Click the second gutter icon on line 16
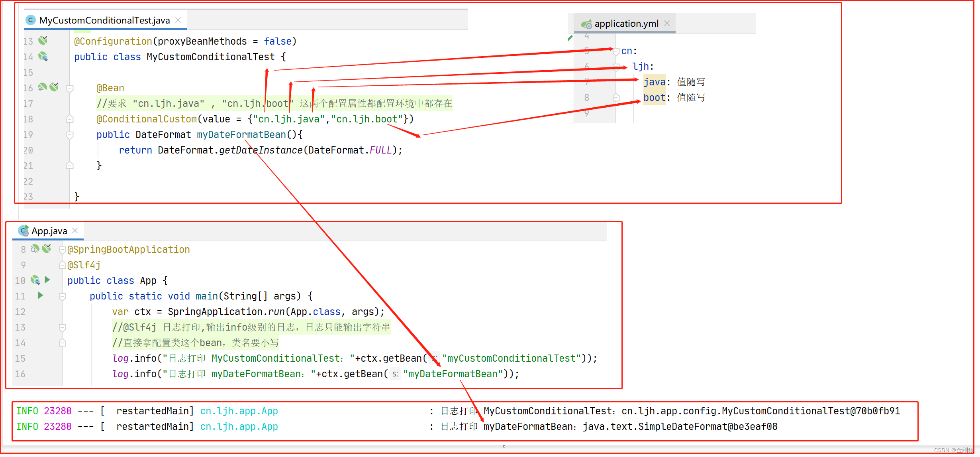 [54, 87]
